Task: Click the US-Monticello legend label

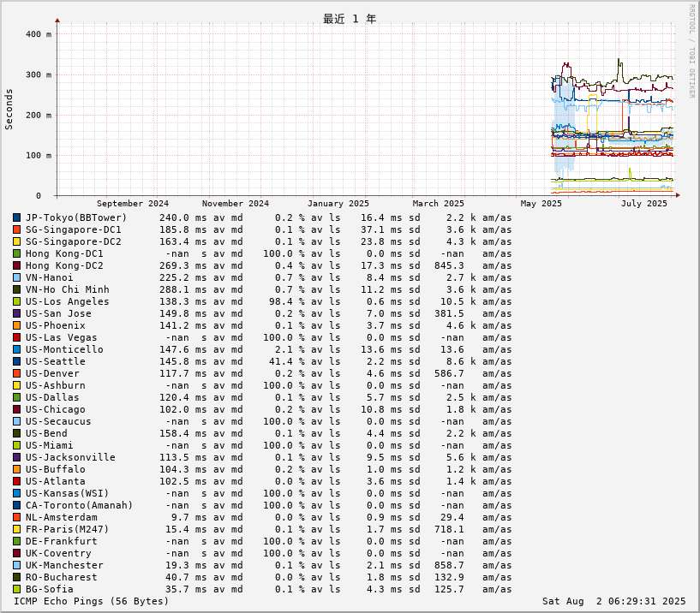Action: tap(64, 350)
